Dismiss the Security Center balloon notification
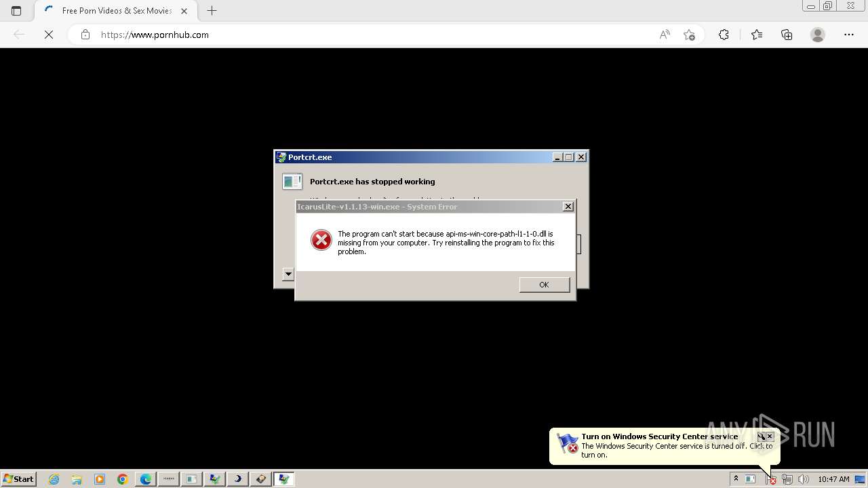This screenshot has height=488, width=868. pos(770,436)
